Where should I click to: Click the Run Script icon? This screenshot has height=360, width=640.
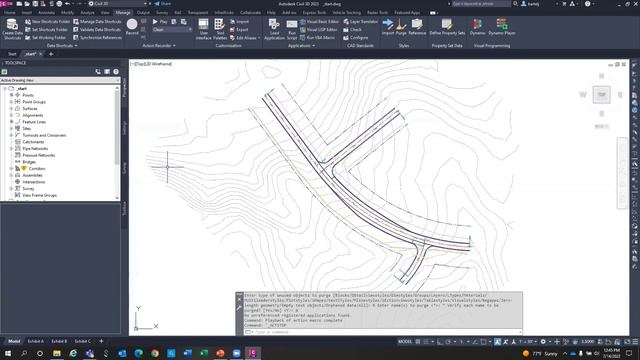click(292, 29)
